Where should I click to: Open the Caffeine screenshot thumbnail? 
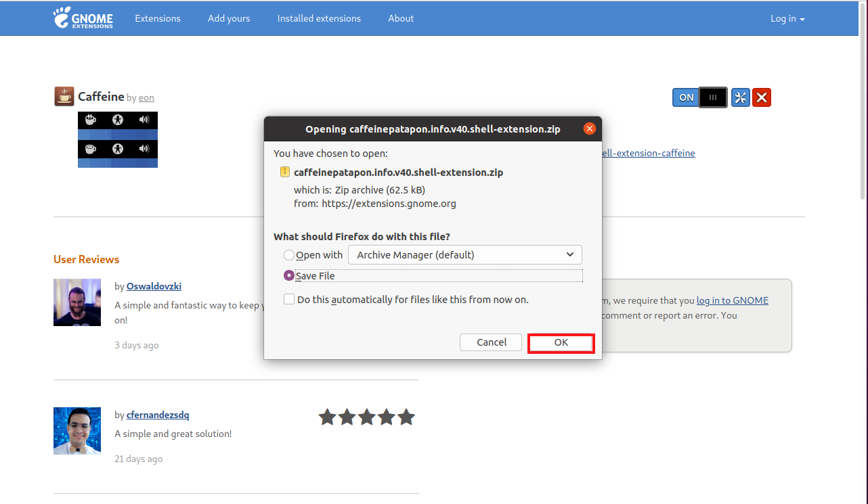click(118, 139)
